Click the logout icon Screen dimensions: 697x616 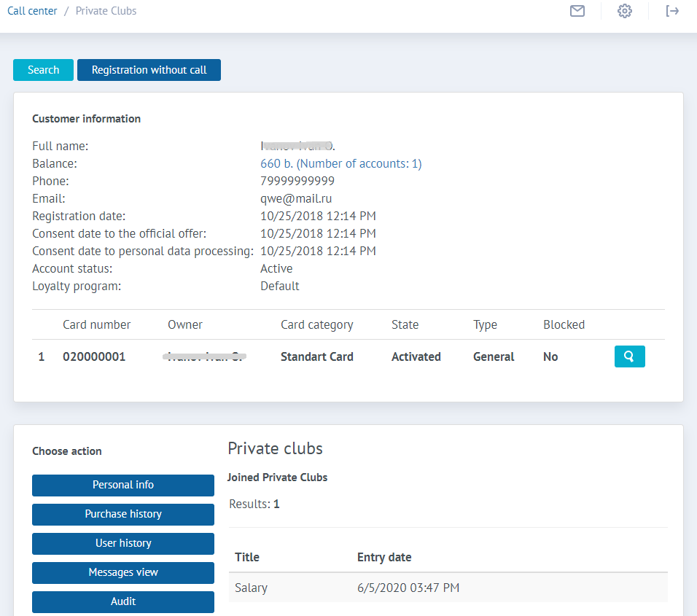672,11
